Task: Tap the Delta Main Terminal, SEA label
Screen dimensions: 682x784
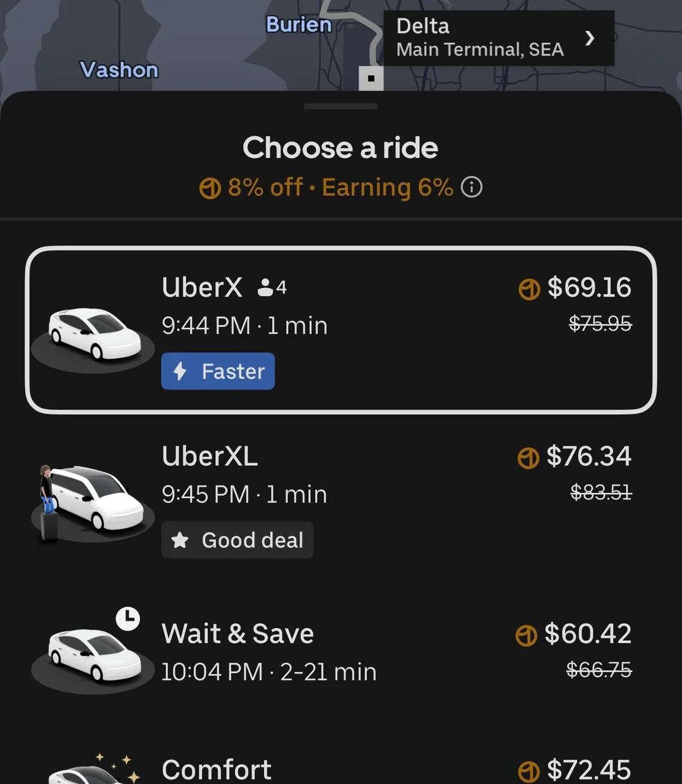Action: (x=480, y=38)
